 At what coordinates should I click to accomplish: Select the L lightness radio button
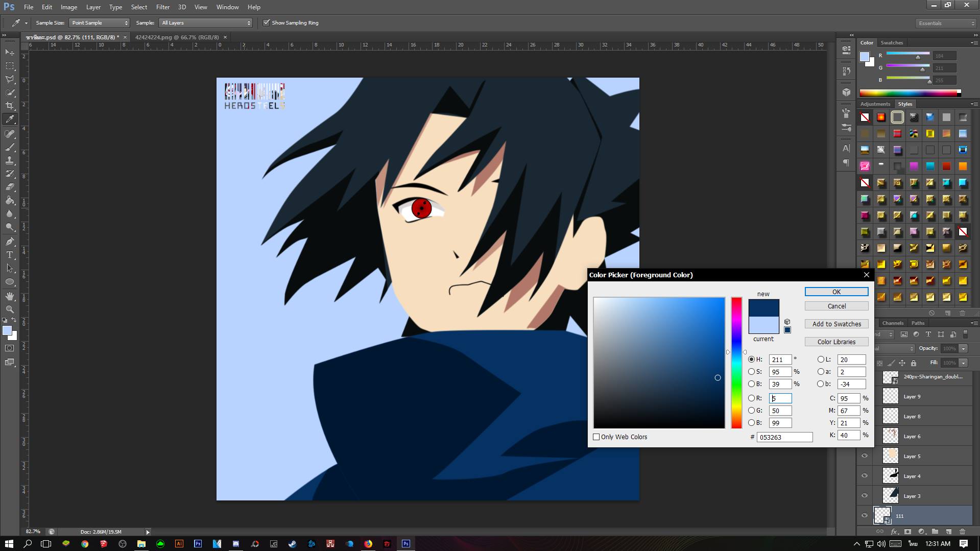point(821,360)
